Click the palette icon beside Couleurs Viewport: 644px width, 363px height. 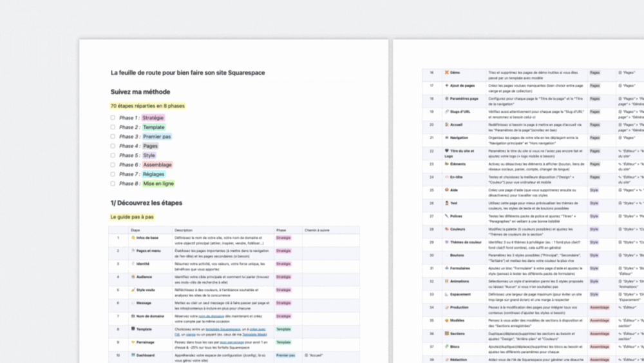pyautogui.click(x=447, y=229)
